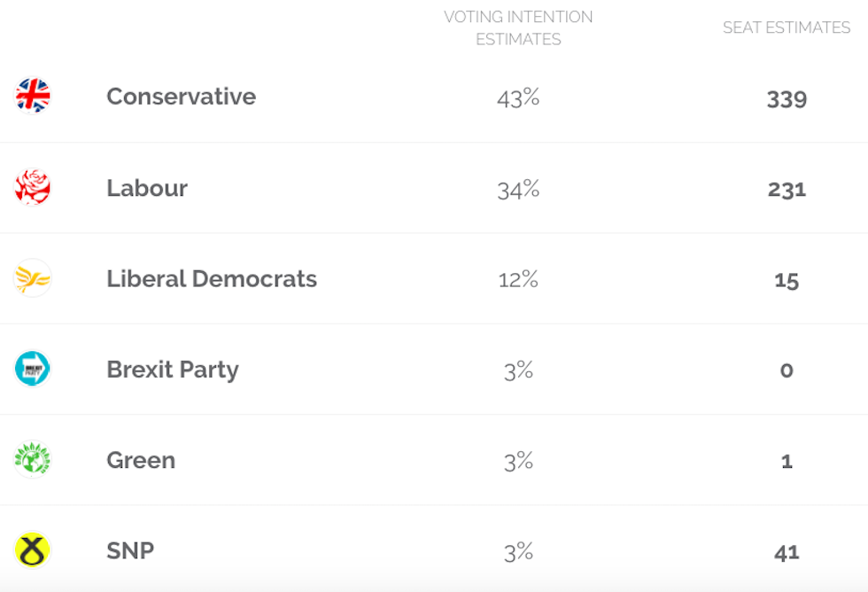Click the Conservative party Union Jack icon
The height and width of the screenshot is (592, 868).
click(x=33, y=96)
